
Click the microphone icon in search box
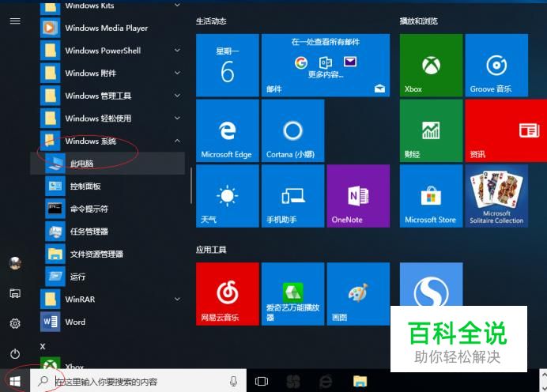point(233,381)
